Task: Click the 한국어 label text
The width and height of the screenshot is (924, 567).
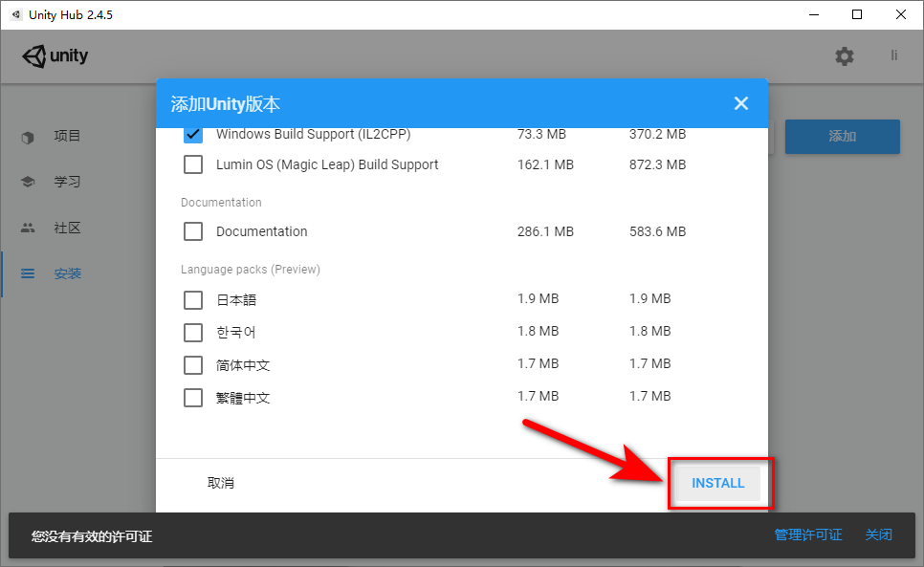Action: (x=235, y=333)
